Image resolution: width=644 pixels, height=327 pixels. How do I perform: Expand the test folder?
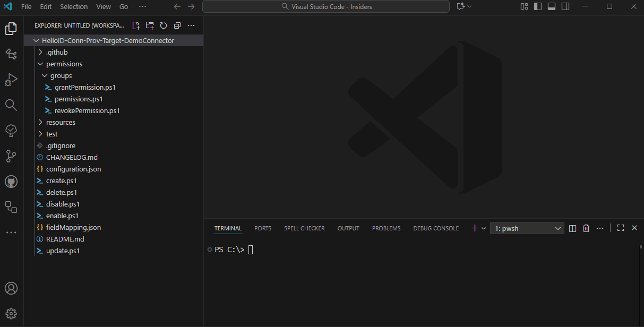coord(114,134)
